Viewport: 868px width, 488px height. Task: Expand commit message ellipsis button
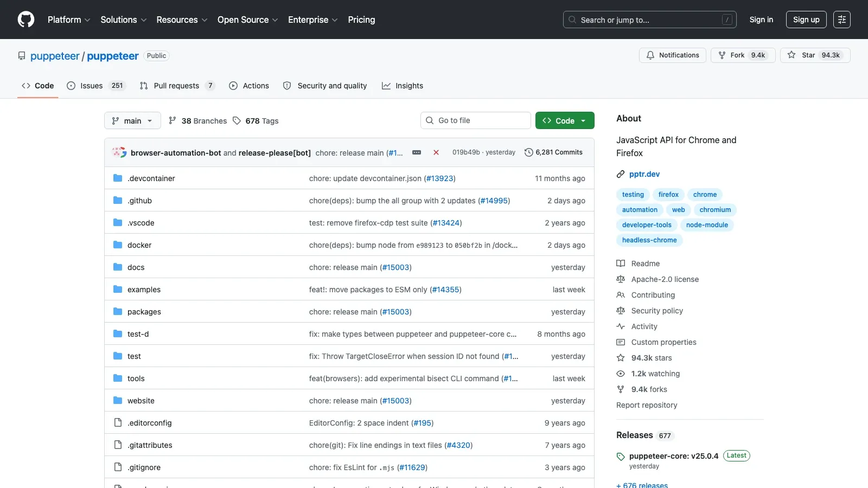pos(417,152)
